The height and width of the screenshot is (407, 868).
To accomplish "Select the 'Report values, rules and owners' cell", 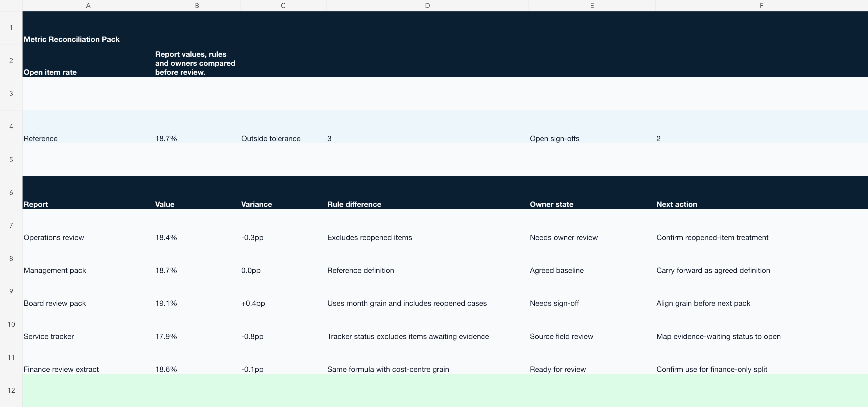I will point(197,61).
